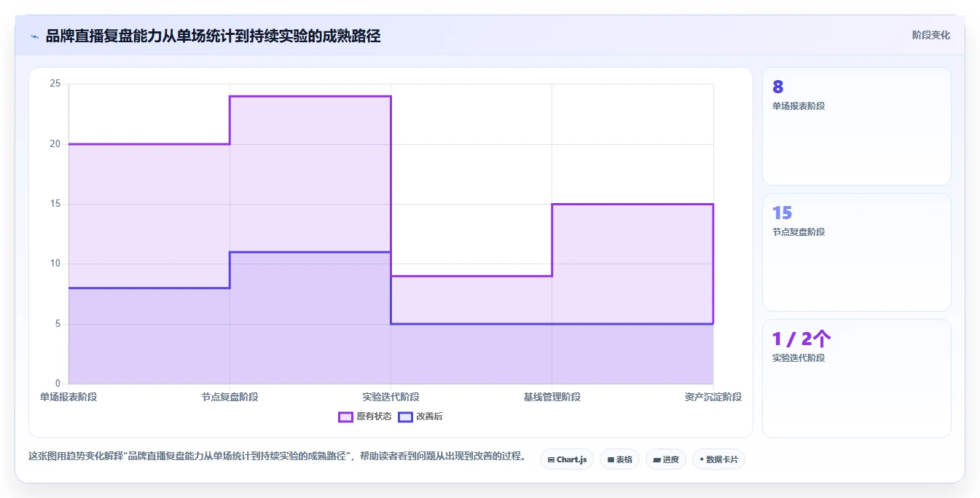
Task: Click the lightning icon beside the title
Action: coord(34,36)
